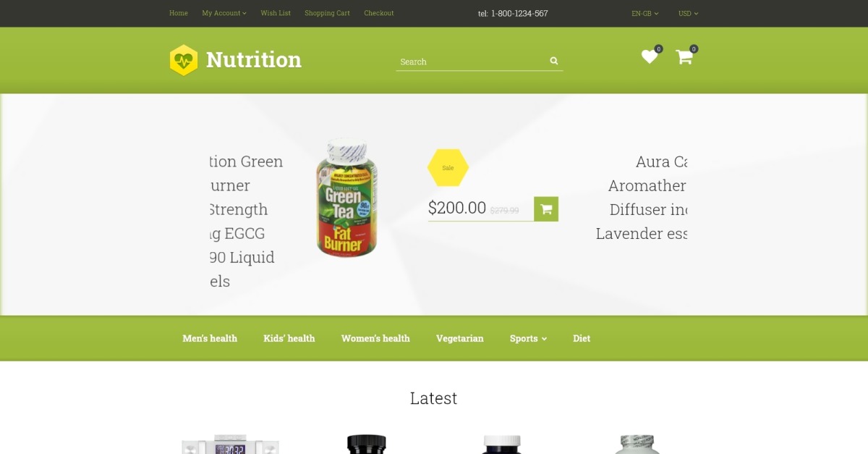Open the Vegetarian category
The image size is (868, 454).
coord(460,338)
